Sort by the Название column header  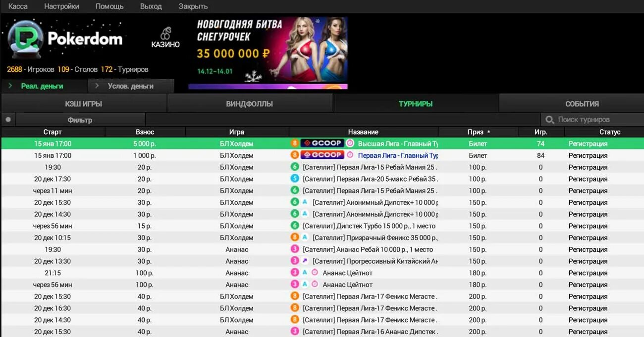pyautogui.click(x=363, y=132)
